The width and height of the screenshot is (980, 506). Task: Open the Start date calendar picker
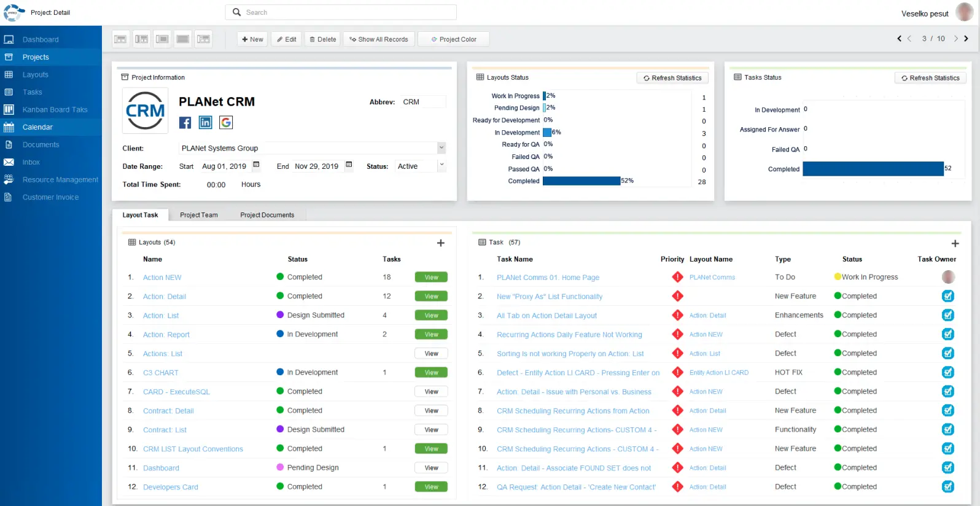point(257,165)
